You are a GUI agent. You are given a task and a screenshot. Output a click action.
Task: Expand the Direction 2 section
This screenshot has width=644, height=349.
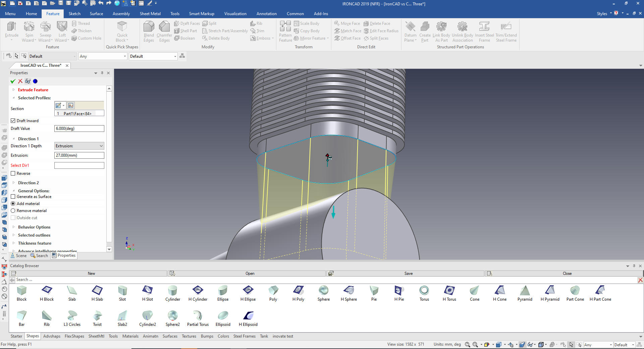[14, 183]
